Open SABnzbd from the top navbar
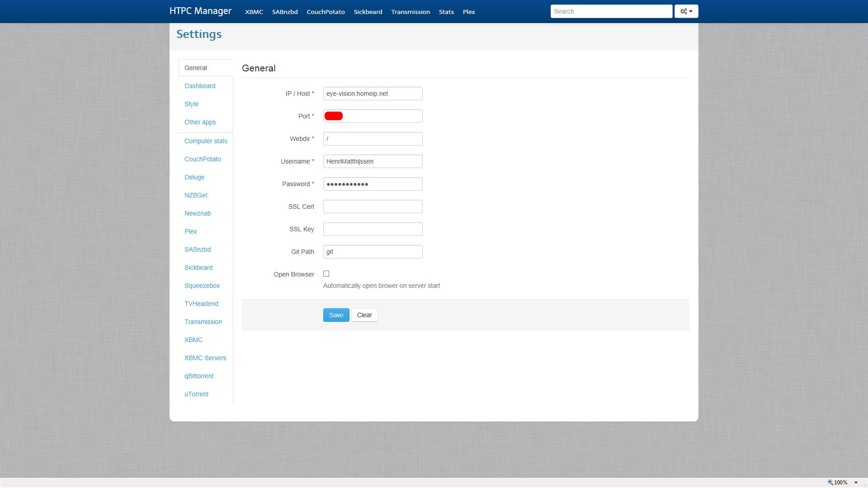The image size is (868, 488). click(285, 12)
